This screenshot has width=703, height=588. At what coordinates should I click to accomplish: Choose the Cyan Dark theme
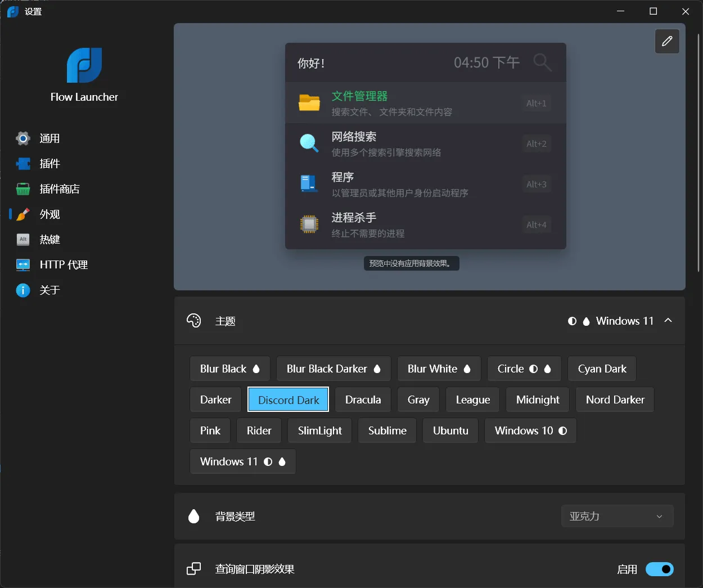pyautogui.click(x=602, y=369)
